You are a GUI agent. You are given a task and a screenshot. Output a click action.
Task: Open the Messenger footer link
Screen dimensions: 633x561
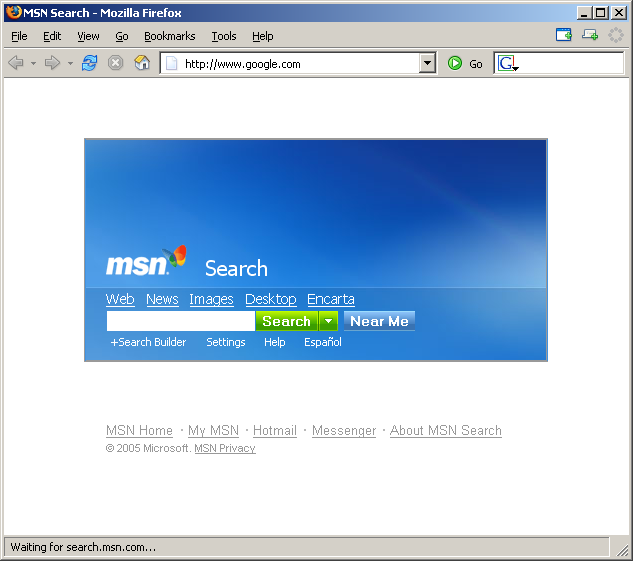344,431
